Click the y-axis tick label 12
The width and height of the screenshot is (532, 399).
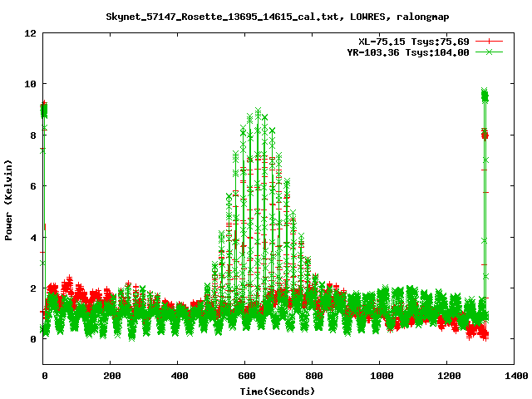(x=30, y=33)
